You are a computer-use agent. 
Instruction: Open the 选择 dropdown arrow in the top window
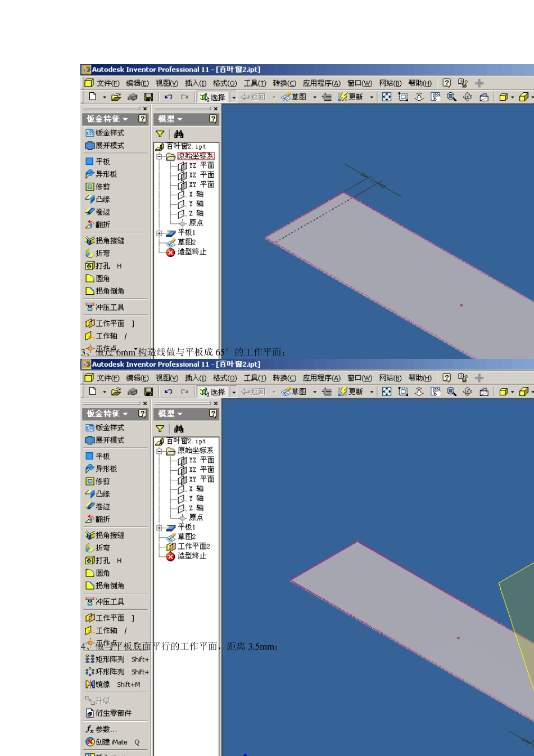pos(234,97)
